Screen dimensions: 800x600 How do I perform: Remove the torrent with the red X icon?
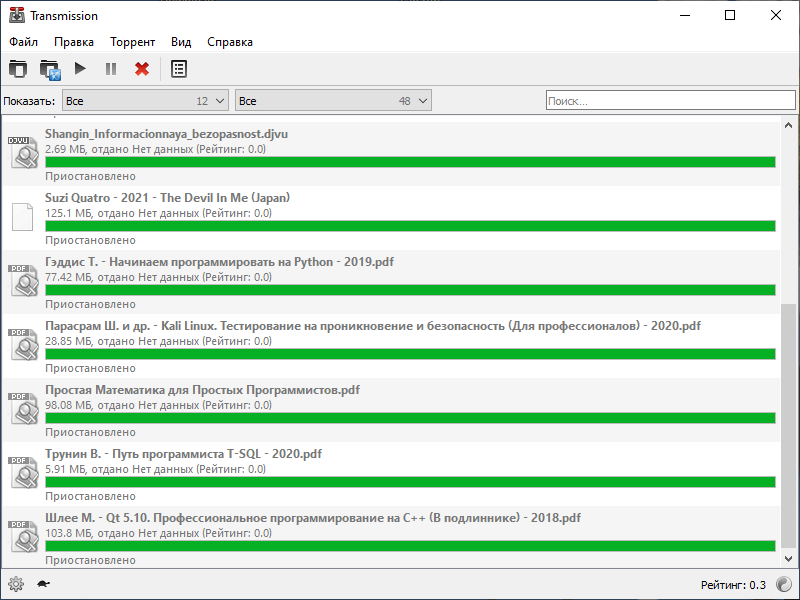coord(142,69)
